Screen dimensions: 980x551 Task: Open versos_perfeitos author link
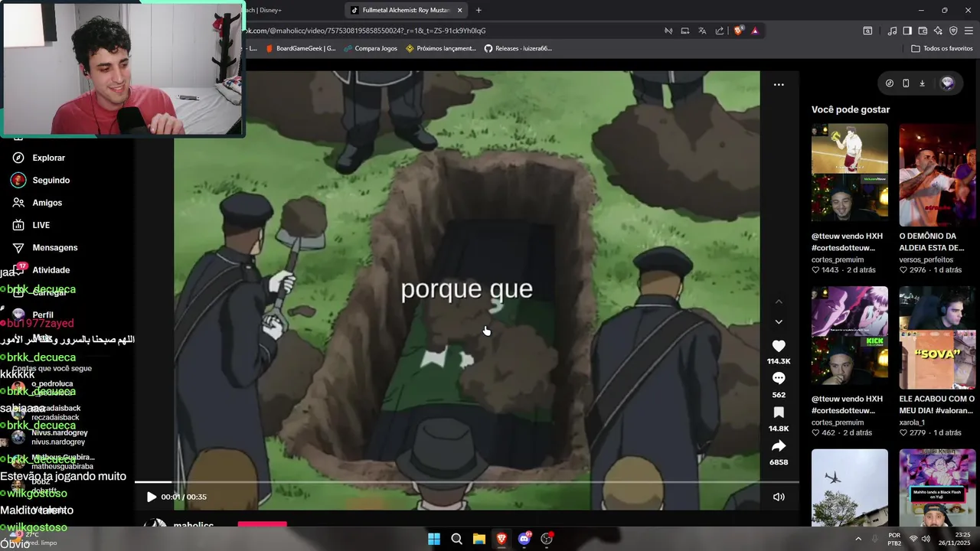926,259
